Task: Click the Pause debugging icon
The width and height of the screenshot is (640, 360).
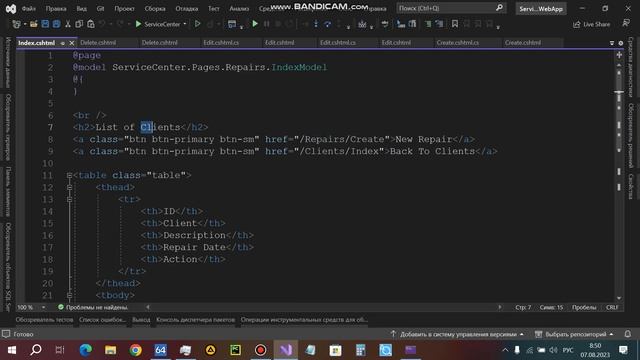Action: (267, 24)
